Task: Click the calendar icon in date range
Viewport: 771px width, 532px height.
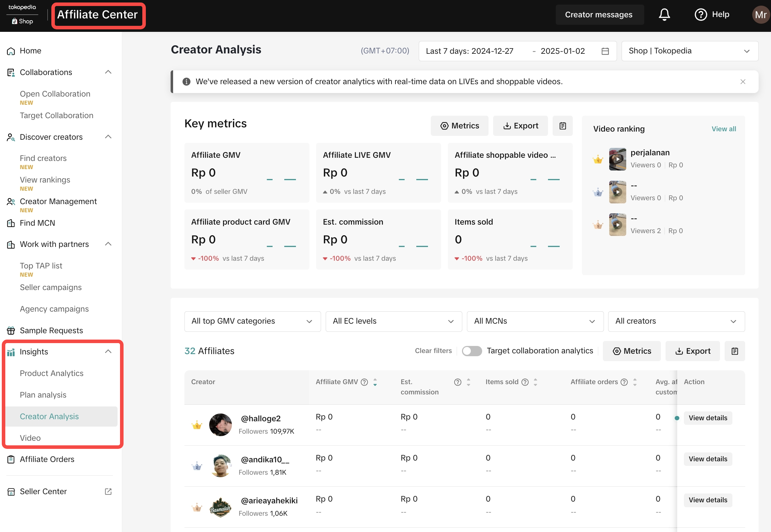Action: 605,51
